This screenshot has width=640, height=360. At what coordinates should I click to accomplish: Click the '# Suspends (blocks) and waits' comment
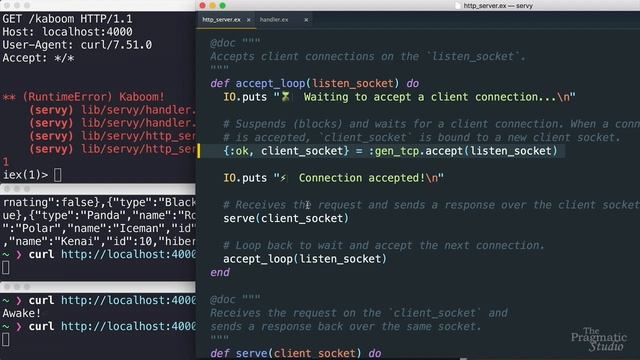431,124
